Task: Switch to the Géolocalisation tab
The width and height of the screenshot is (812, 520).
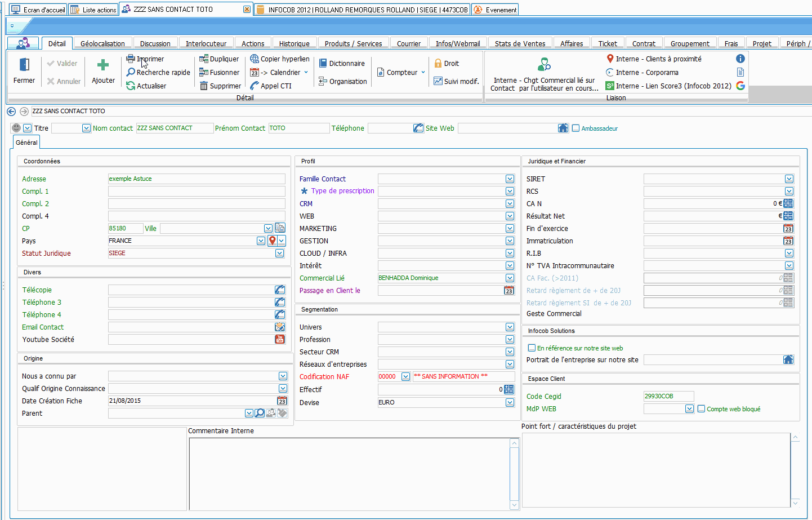Action: pos(102,43)
